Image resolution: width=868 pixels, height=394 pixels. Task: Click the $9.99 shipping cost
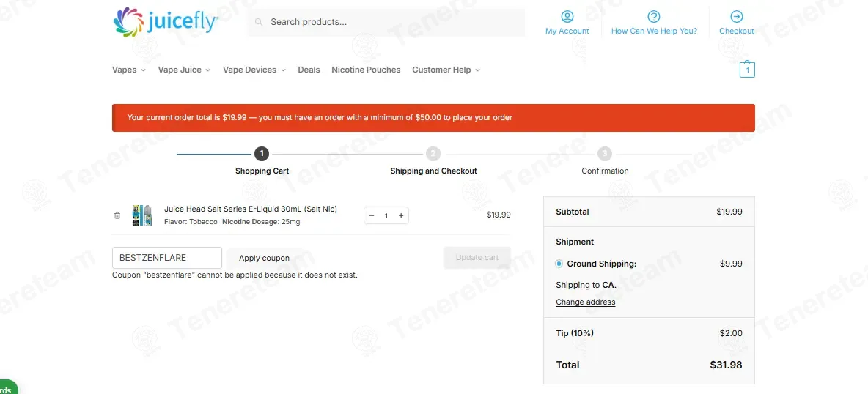click(731, 264)
